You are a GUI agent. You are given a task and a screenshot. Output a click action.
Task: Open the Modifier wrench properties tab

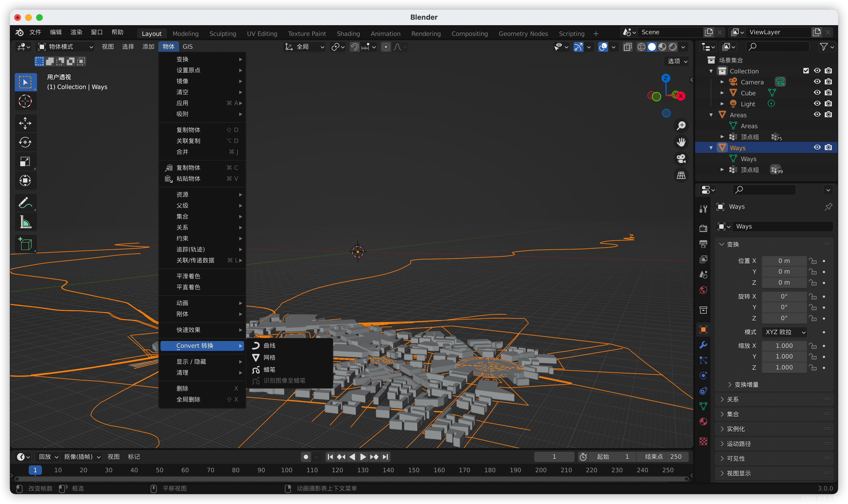pos(703,345)
